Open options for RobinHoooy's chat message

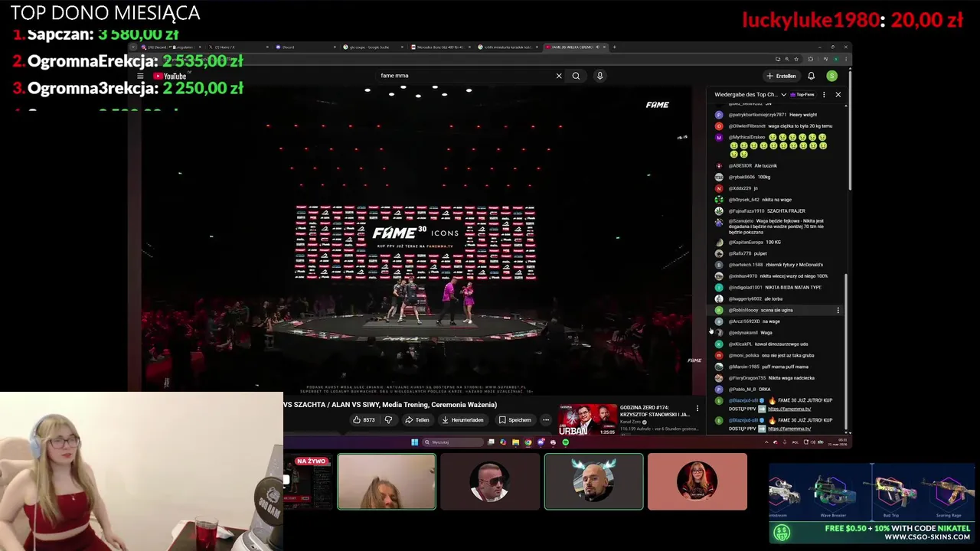(838, 310)
